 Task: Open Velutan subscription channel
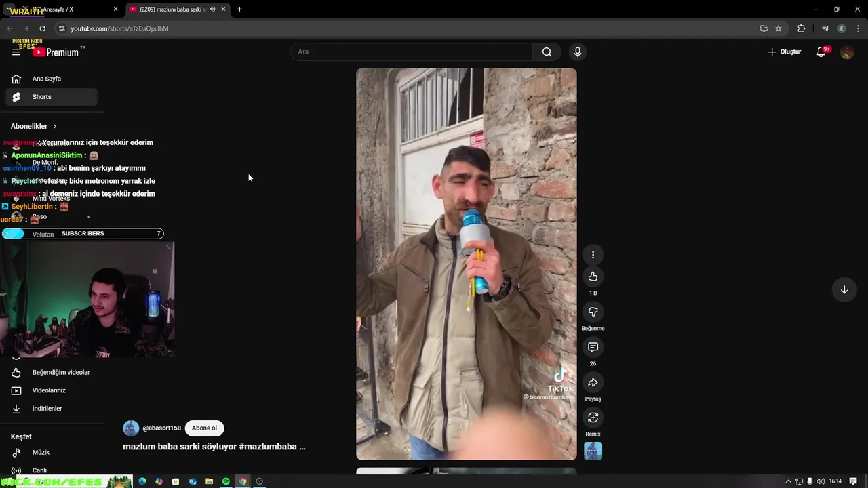click(43, 235)
